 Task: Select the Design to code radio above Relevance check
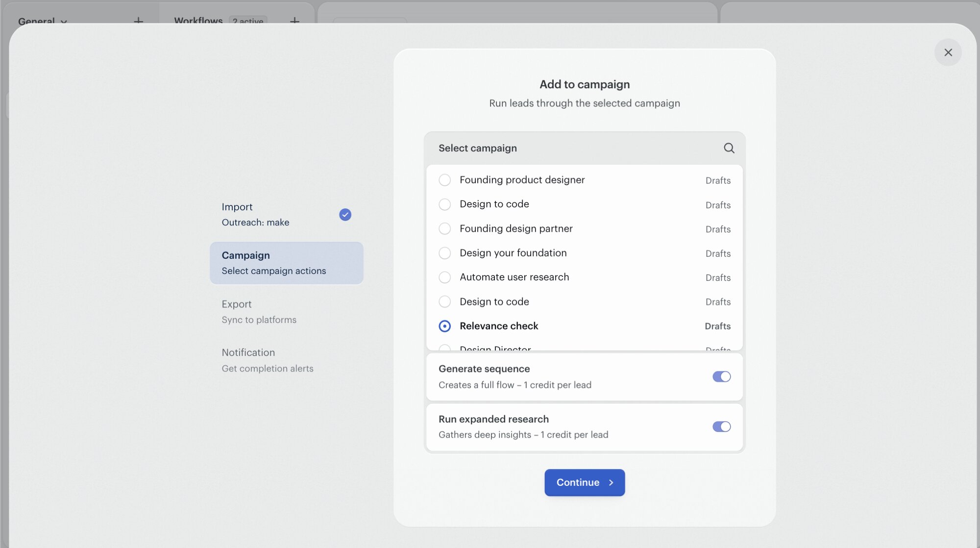(x=444, y=301)
